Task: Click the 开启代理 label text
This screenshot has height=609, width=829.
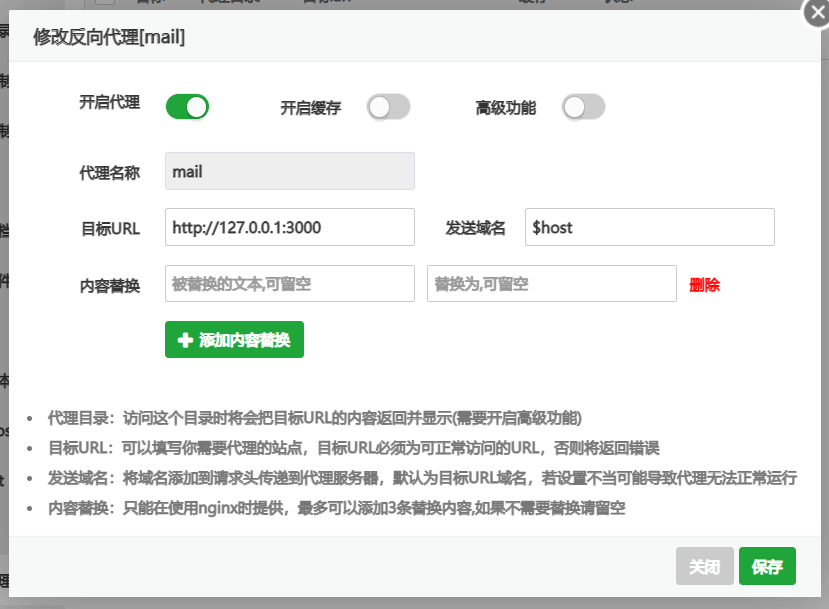Action: point(109,102)
